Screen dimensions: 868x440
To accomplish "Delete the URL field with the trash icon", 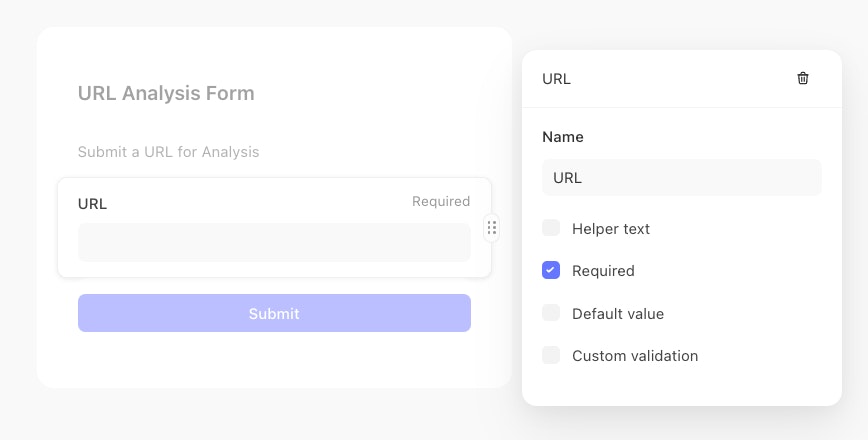I will [x=803, y=79].
